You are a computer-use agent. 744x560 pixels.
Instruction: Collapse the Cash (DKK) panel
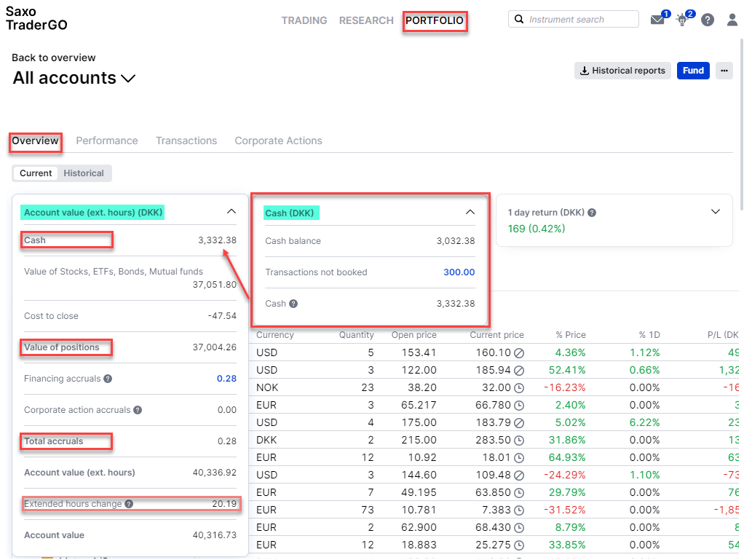pyautogui.click(x=470, y=212)
